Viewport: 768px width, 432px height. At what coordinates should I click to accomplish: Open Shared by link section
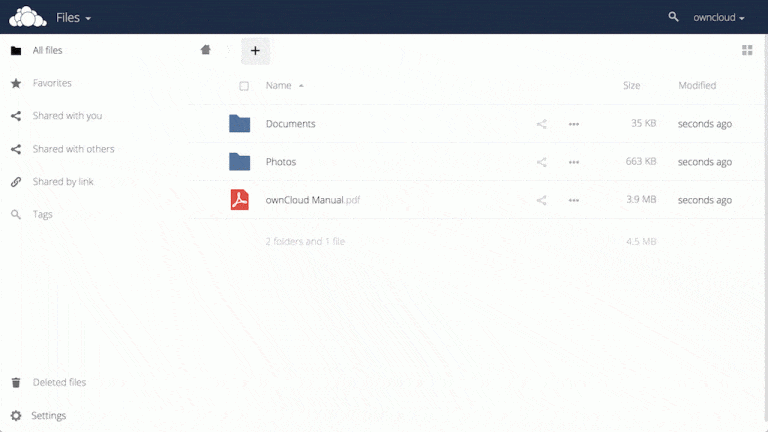(x=63, y=181)
